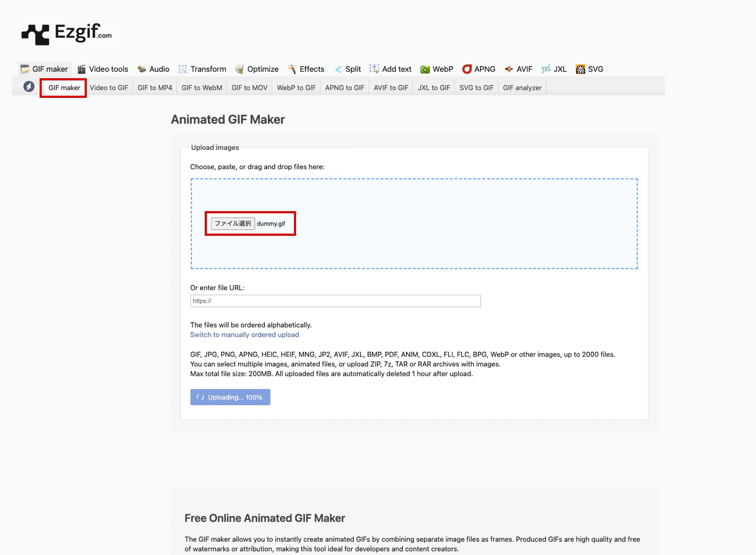Viewport: 756px width, 555px height.
Task: Open the APNG menu
Action: tap(479, 69)
